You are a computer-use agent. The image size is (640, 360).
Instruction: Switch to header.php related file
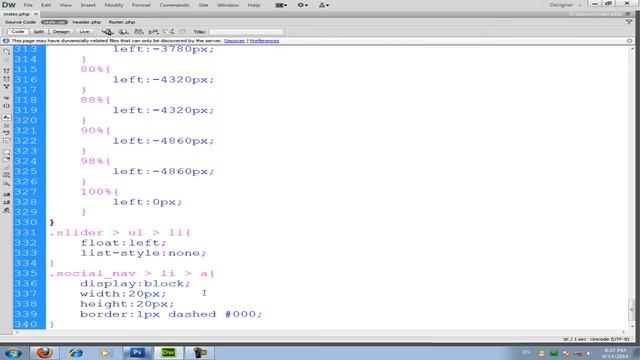[87, 22]
